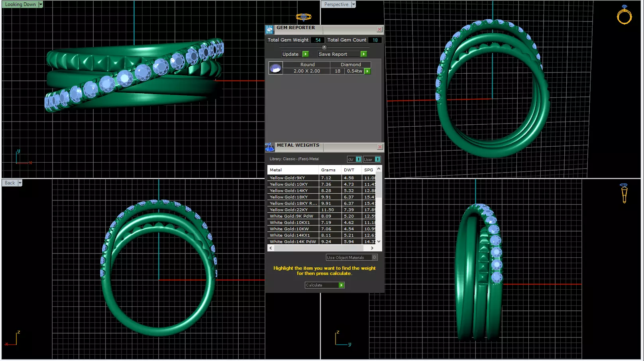The width and height of the screenshot is (644, 361).
Task: Click the round diamond gem thumbnail
Action: pos(276,68)
